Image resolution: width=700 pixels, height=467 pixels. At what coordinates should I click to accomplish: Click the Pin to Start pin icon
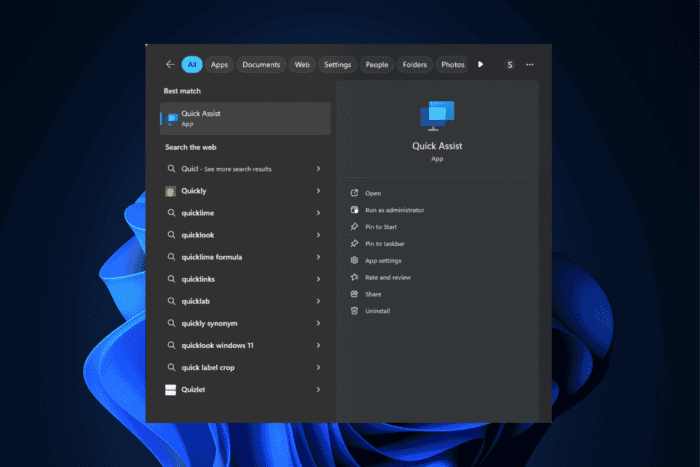point(354,227)
